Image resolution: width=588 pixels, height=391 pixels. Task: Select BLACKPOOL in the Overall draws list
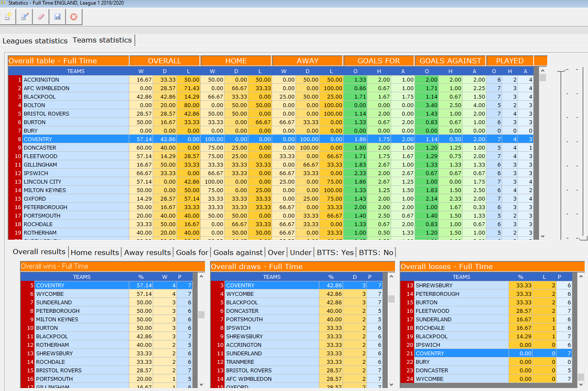click(297, 302)
